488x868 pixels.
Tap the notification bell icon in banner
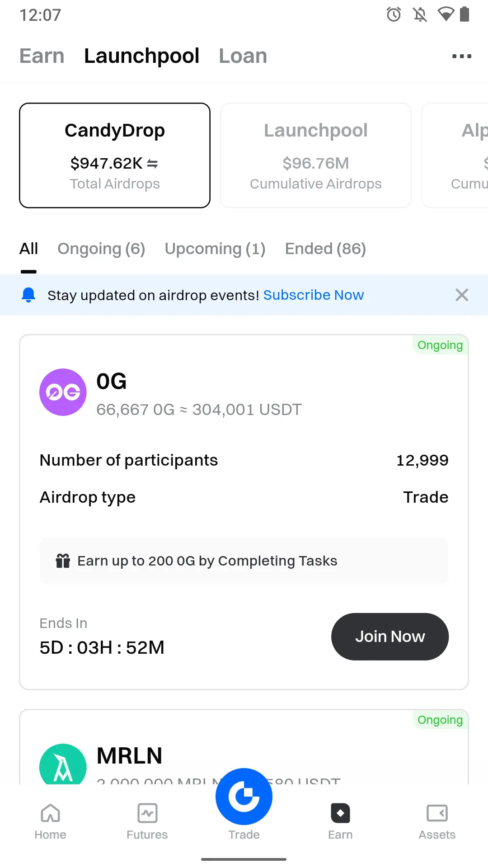[28, 295]
